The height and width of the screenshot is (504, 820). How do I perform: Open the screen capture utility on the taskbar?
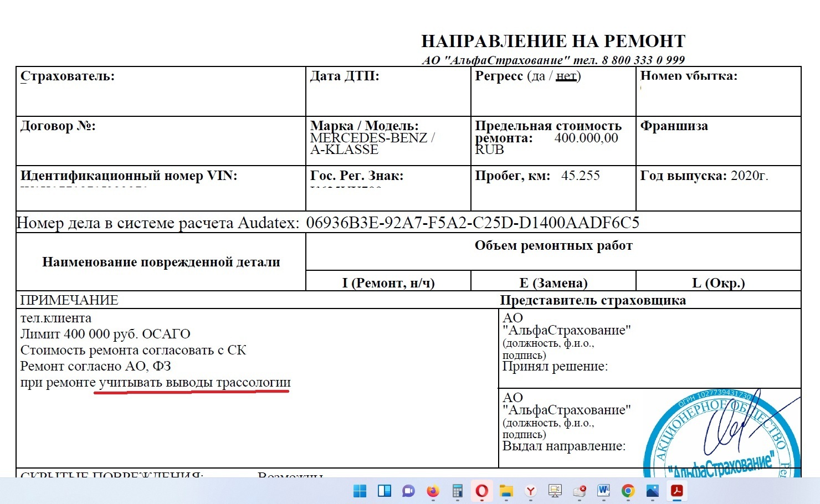pos(555,491)
